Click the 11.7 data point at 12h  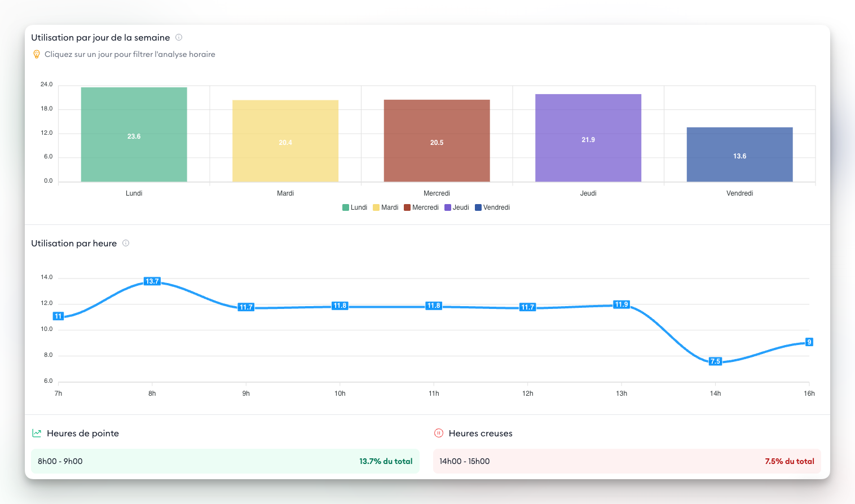coord(528,307)
